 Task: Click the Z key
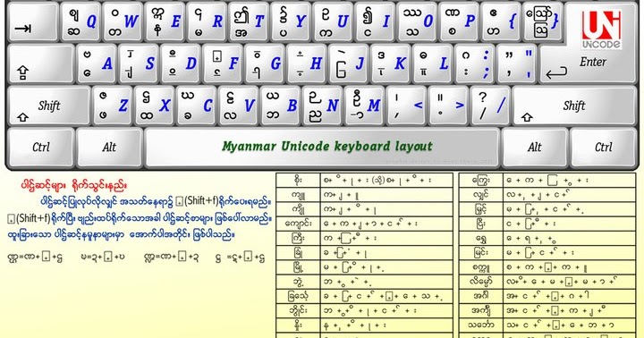tap(113, 106)
